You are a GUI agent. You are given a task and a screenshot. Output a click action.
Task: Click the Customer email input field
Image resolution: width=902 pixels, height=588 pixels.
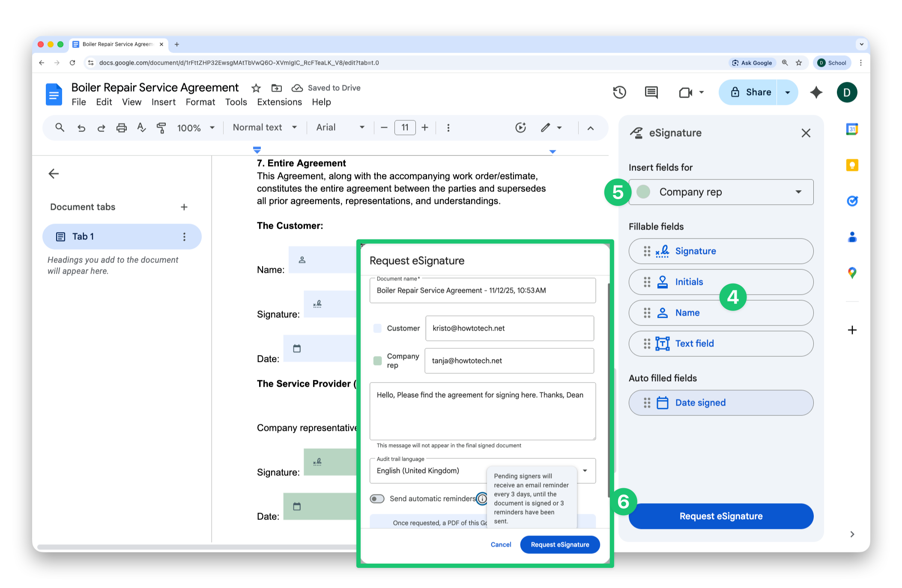tap(509, 328)
